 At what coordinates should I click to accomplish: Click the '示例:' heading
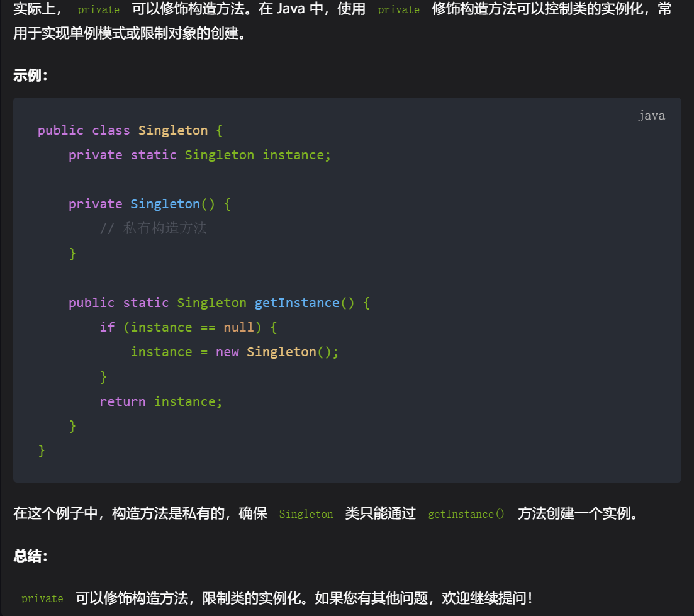[30, 76]
